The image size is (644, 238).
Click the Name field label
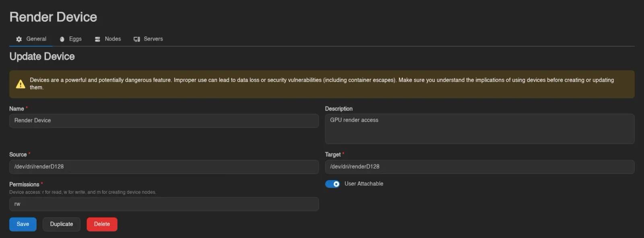pos(17,109)
